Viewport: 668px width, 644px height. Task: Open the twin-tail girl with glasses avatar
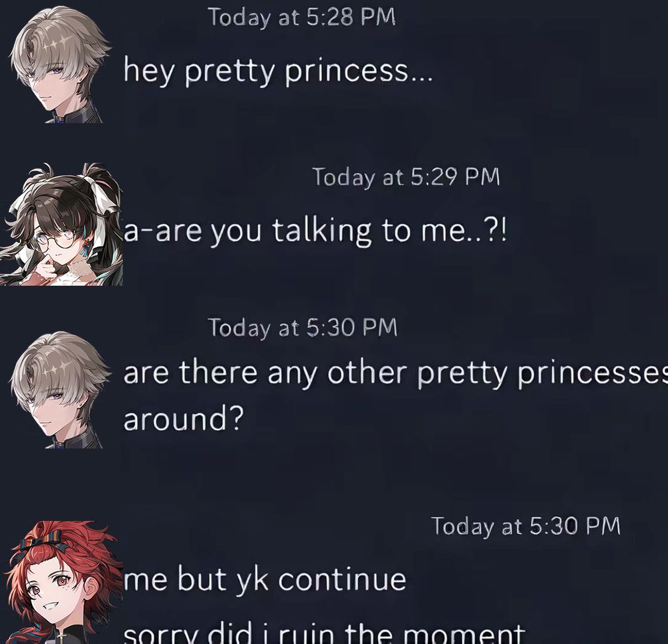[61, 224]
